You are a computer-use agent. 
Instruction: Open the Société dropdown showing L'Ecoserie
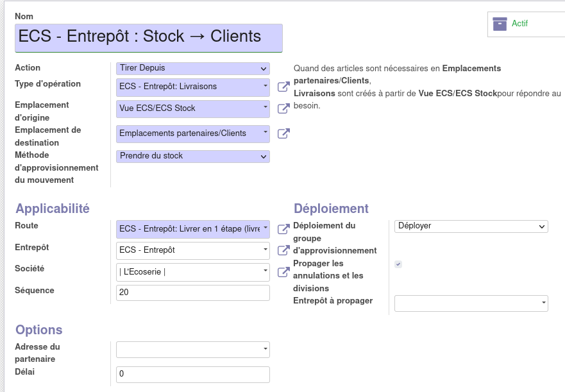(192, 272)
